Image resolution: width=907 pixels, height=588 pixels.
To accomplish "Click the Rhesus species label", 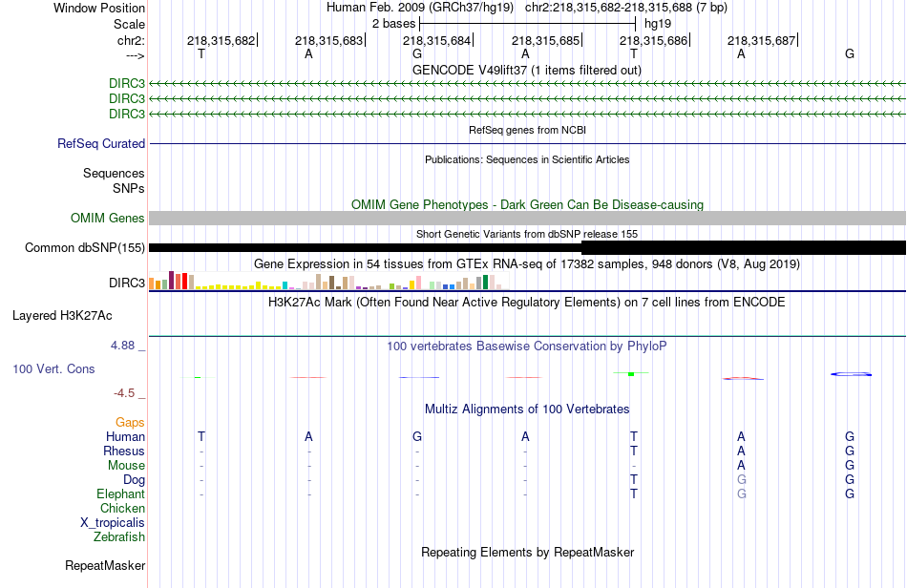I will coord(124,451).
